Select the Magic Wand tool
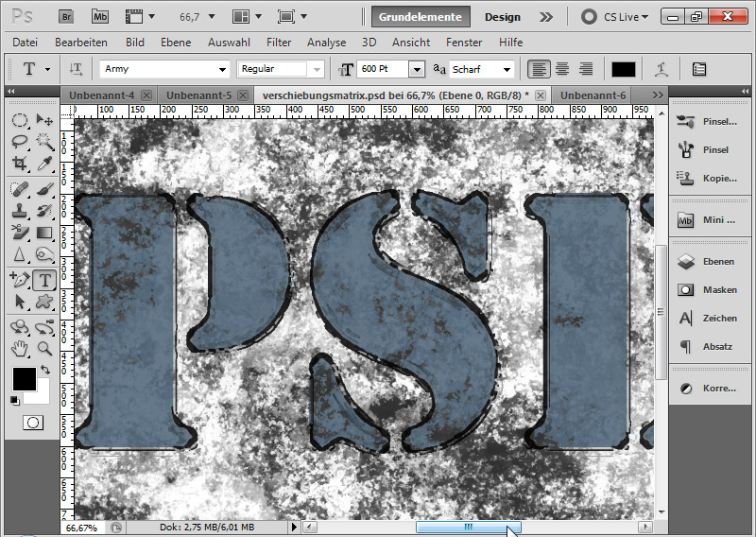 (44, 142)
